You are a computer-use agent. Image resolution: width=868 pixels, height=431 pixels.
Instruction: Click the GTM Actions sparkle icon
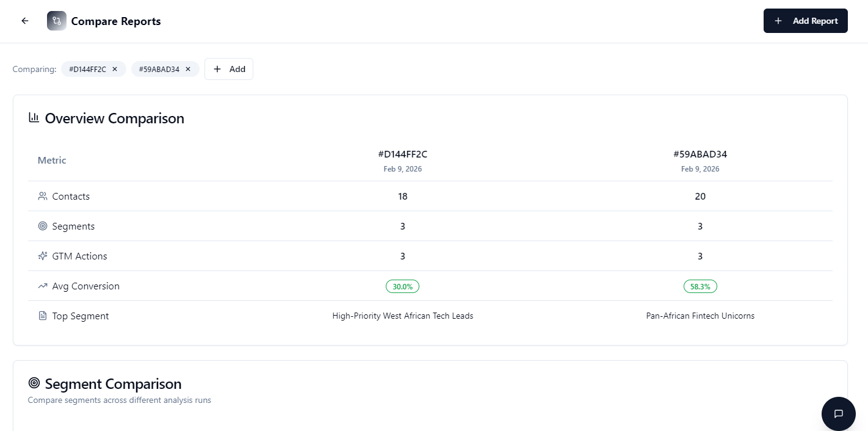(x=43, y=256)
